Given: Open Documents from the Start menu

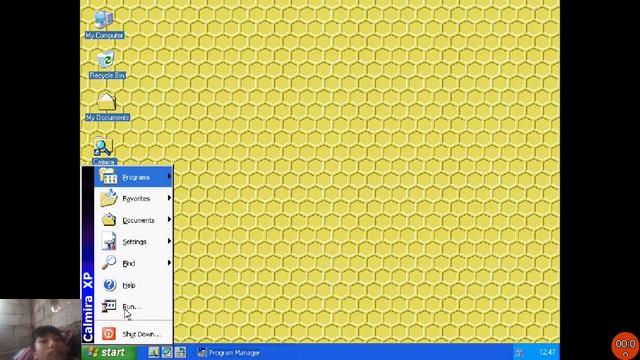Looking at the screenshot, I should [x=133, y=220].
